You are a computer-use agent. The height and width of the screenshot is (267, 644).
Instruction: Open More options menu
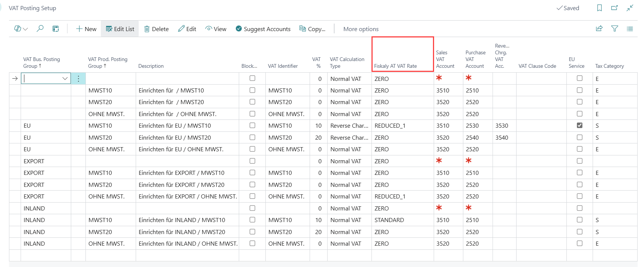click(x=361, y=29)
